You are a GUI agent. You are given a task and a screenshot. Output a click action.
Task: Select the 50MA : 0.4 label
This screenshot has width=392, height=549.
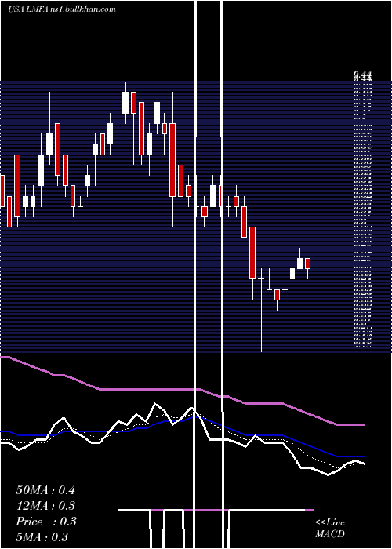45,490
